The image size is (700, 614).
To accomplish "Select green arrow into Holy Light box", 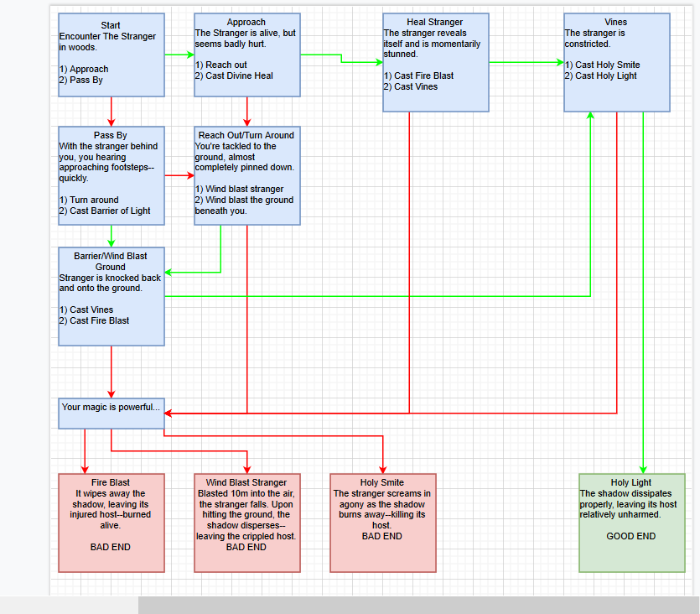I will pos(643,293).
